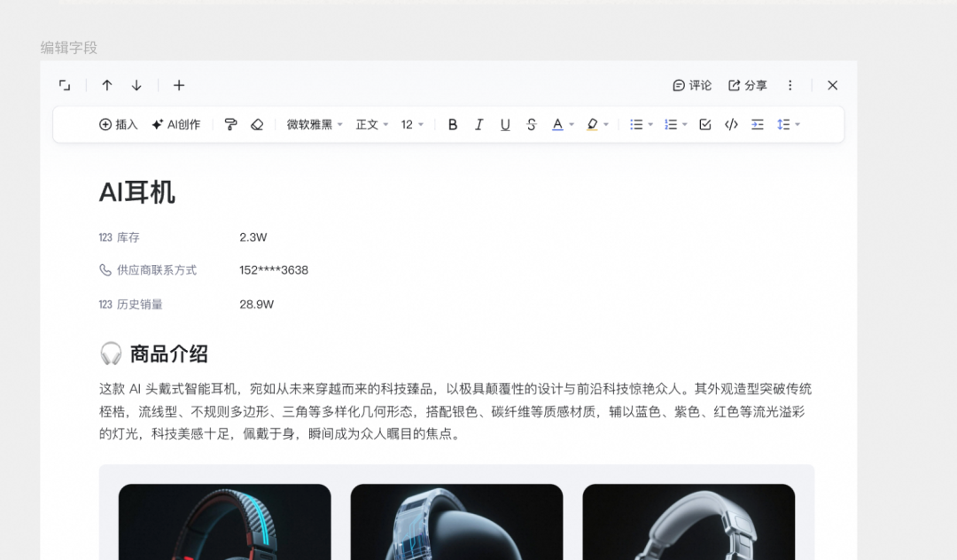This screenshot has height=560, width=957.
Task: Insert a code block
Action: (x=731, y=125)
